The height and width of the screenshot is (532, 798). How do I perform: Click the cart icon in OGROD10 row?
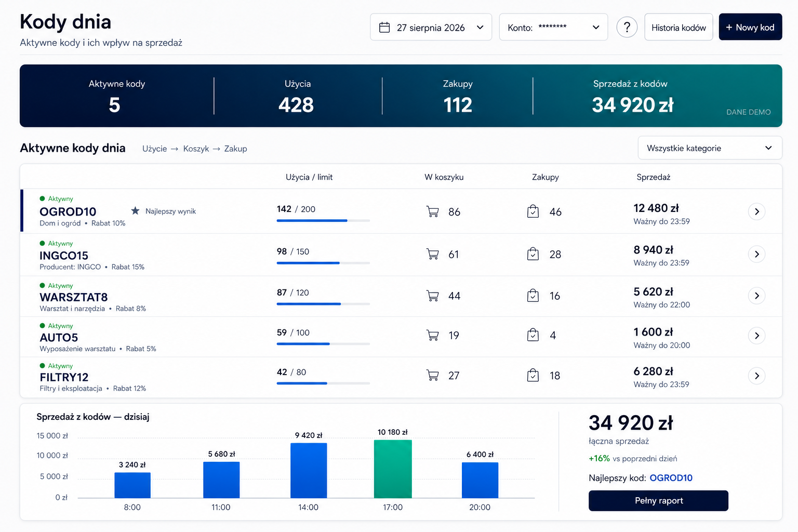(432, 211)
